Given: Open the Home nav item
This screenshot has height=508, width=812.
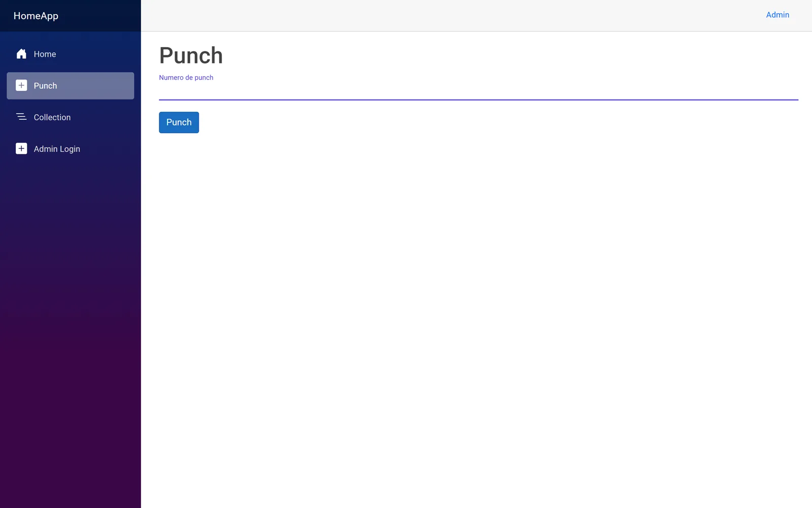Looking at the screenshot, I should pos(71,54).
